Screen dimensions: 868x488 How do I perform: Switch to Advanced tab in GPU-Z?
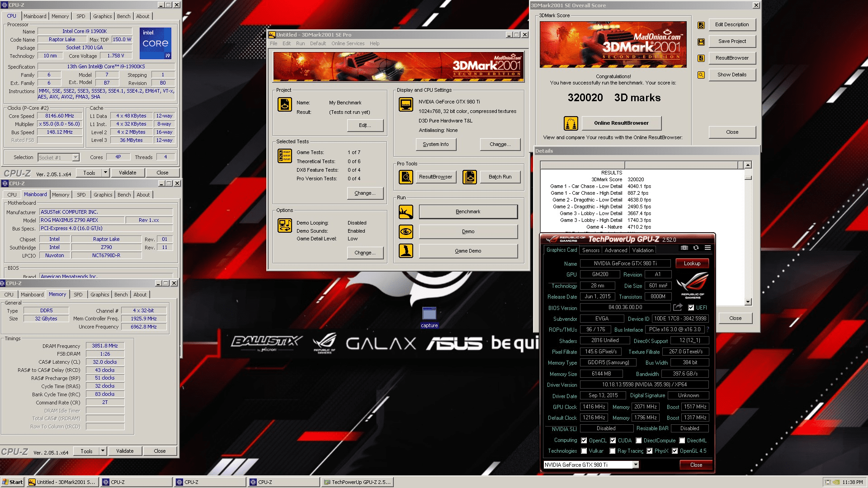(x=616, y=250)
